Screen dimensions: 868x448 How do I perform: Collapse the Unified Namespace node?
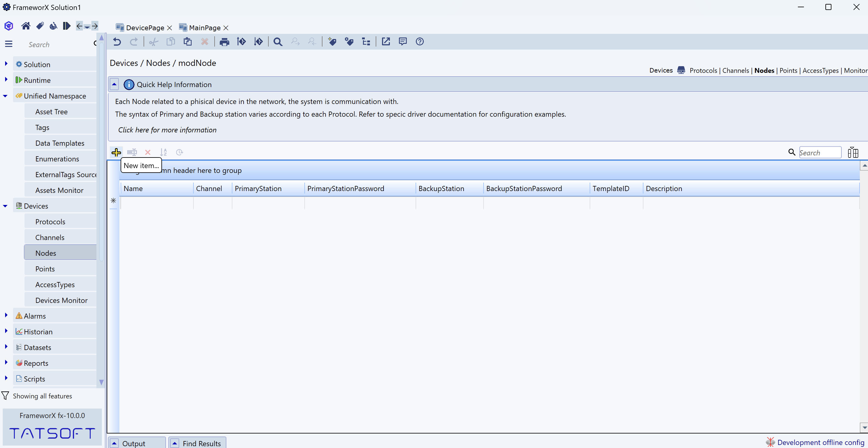[x=5, y=96]
